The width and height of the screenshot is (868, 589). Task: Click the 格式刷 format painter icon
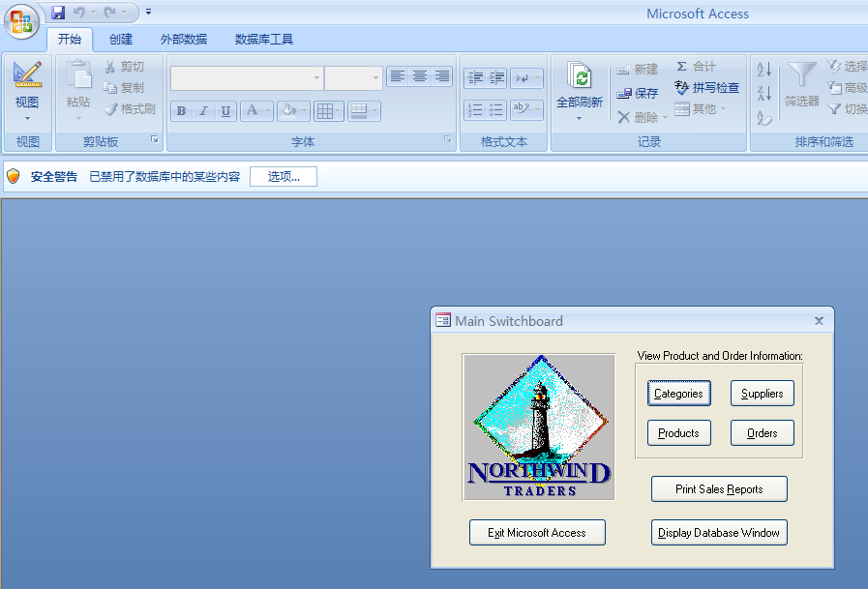click(110, 109)
